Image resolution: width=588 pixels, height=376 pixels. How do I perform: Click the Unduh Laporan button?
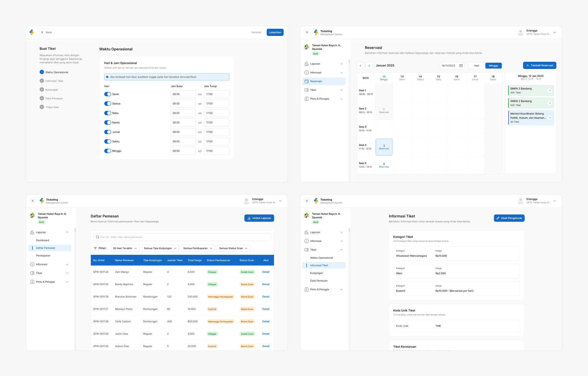[259, 218]
